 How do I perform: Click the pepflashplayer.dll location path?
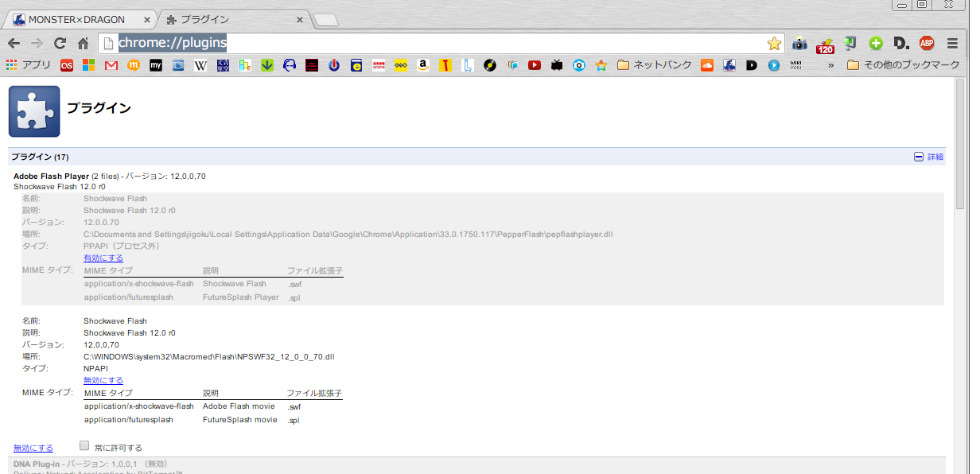[348, 235]
